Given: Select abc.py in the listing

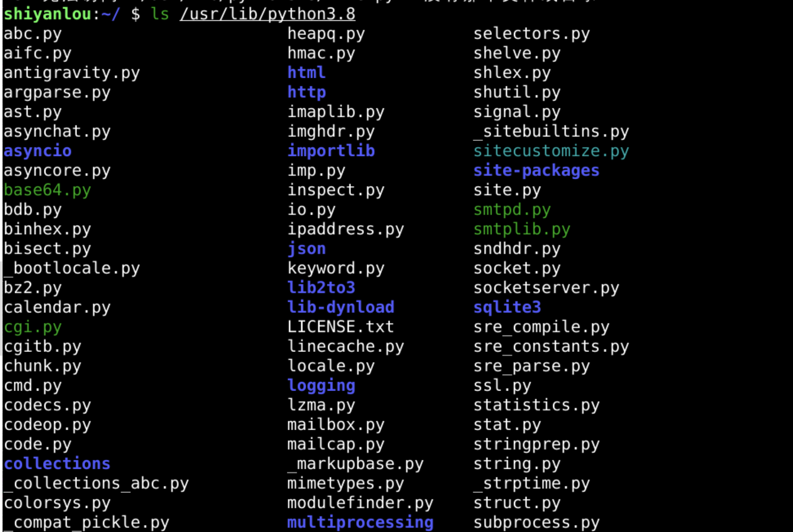Looking at the screenshot, I should 33,34.
